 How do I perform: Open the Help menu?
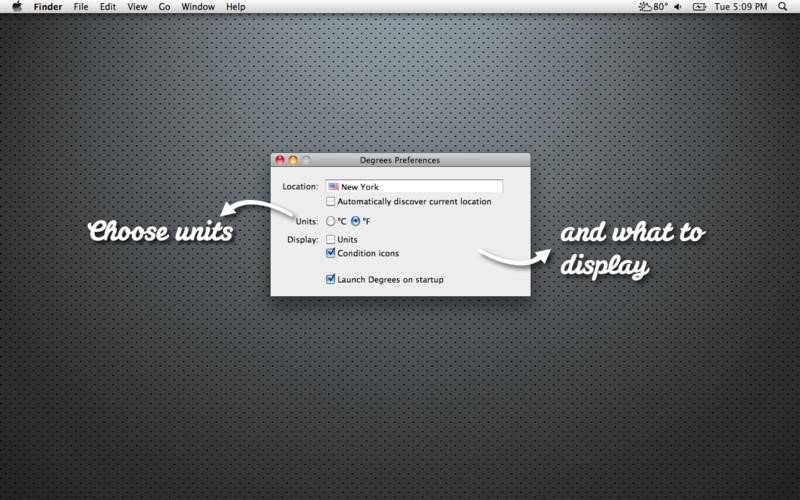[x=236, y=7]
